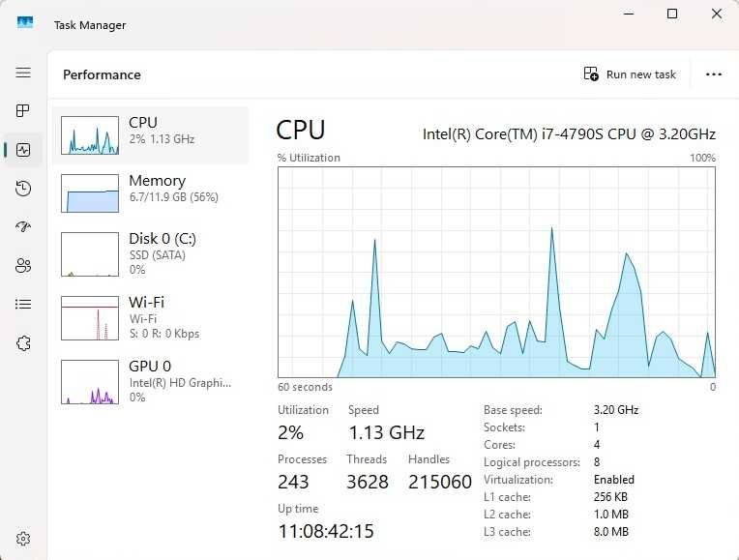Click the GPU 0 thumbnail graph
Image resolution: width=739 pixels, height=560 pixels.
[x=90, y=382]
